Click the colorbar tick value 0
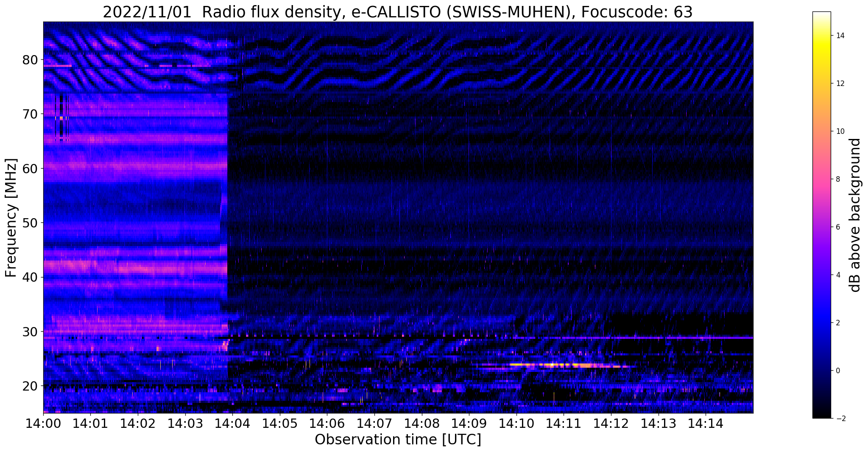This screenshot has width=868, height=452. [x=837, y=371]
